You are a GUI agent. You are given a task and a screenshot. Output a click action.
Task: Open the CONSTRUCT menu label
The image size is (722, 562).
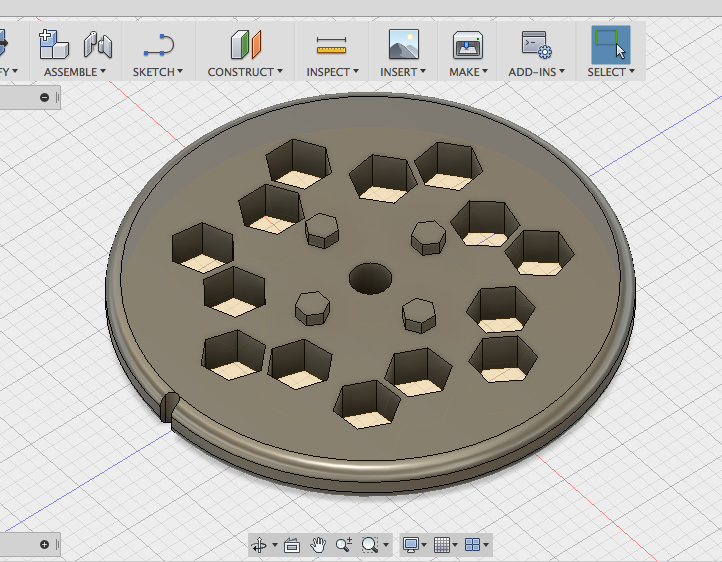pos(244,72)
